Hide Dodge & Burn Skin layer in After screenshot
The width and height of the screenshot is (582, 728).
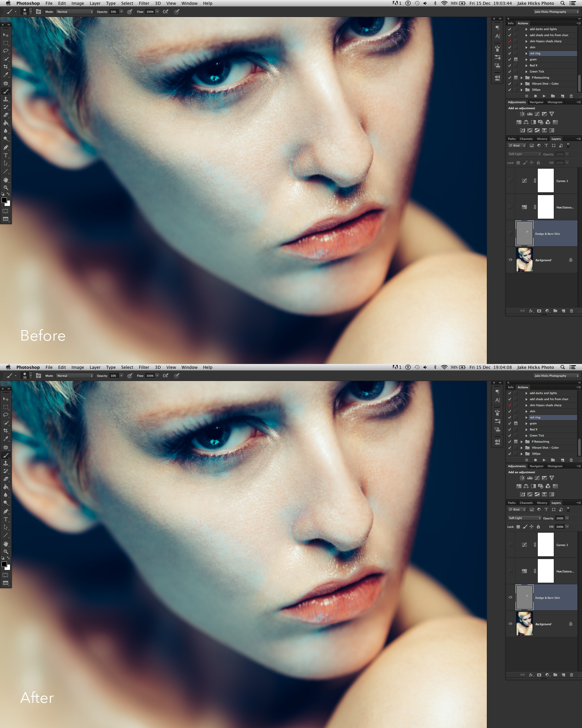510,597
